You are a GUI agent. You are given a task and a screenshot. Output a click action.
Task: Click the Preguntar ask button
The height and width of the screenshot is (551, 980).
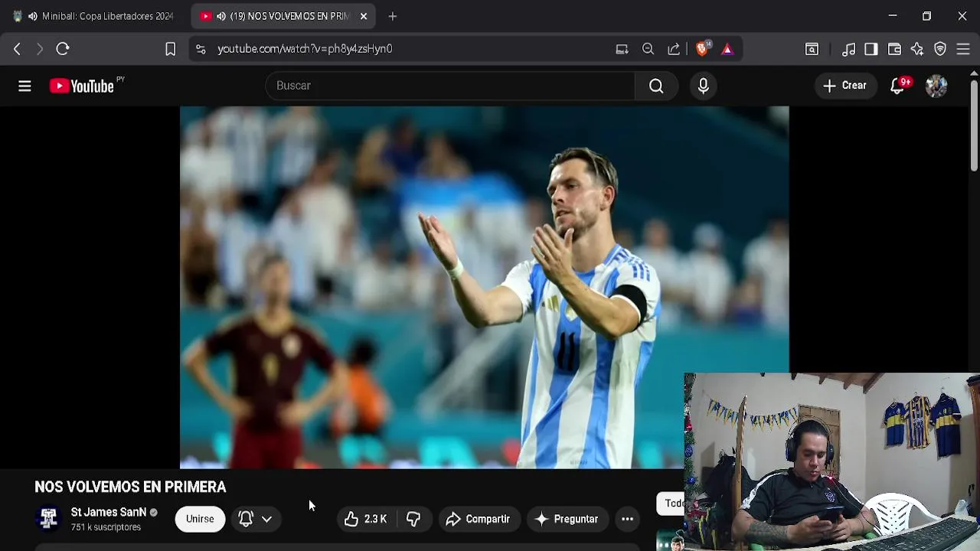pos(567,519)
